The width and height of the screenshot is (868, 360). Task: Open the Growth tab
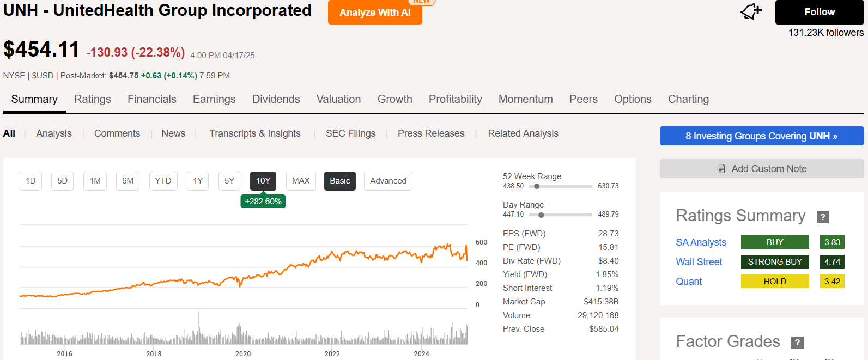click(x=395, y=99)
